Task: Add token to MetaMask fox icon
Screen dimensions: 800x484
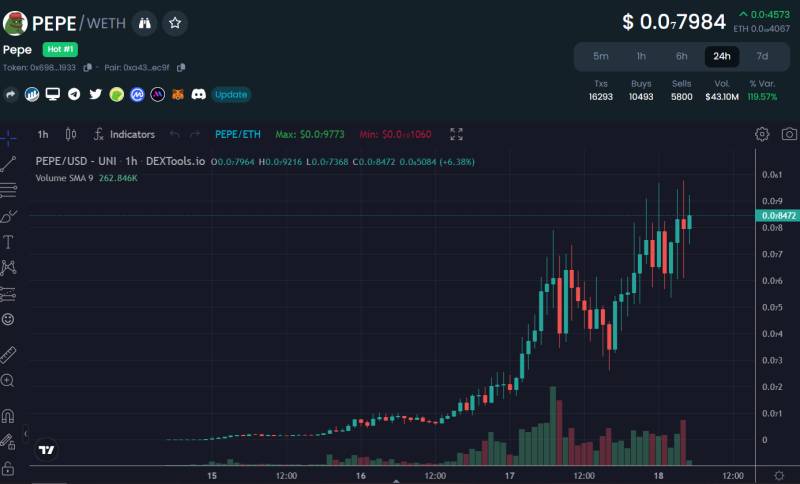Action: coord(178,94)
